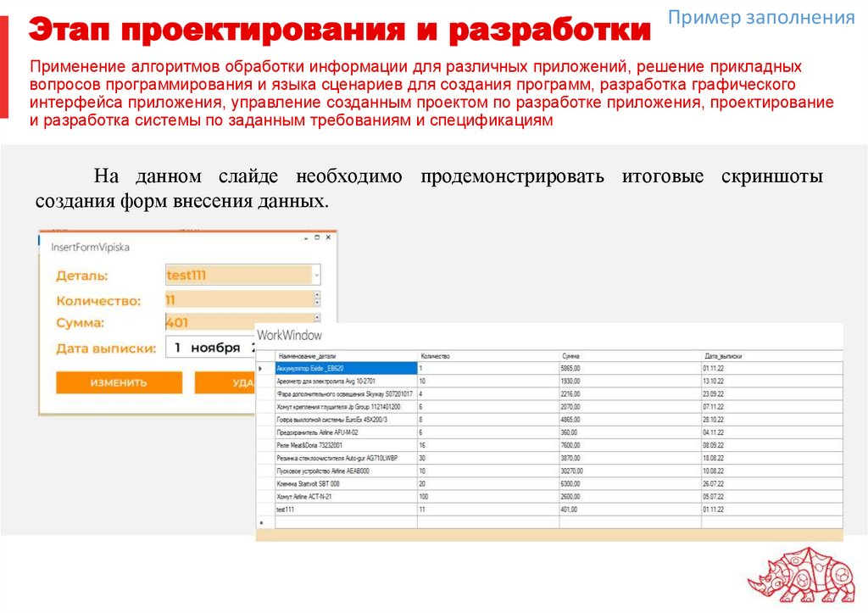Click the date cell 26.07.22
The height and width of the screenshot is (613, 868).
772,483
